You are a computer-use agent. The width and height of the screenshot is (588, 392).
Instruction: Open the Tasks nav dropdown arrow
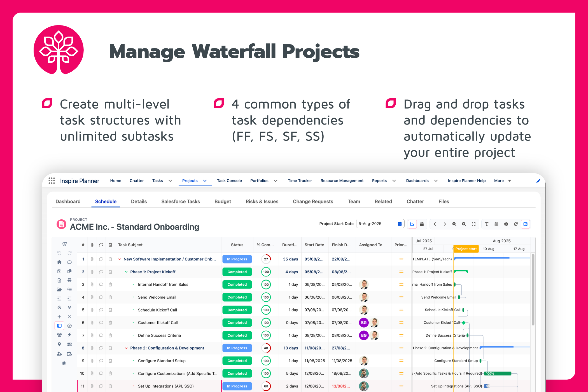click(170, 181)
